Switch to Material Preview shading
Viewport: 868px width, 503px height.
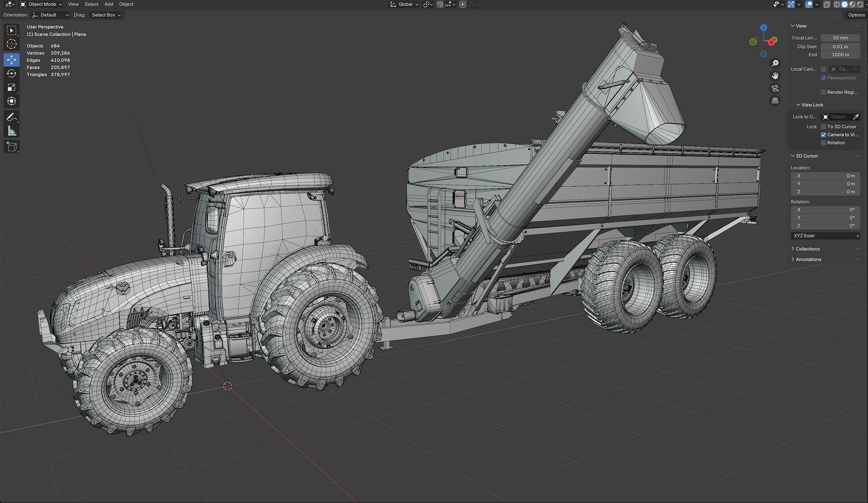(852, 4)
